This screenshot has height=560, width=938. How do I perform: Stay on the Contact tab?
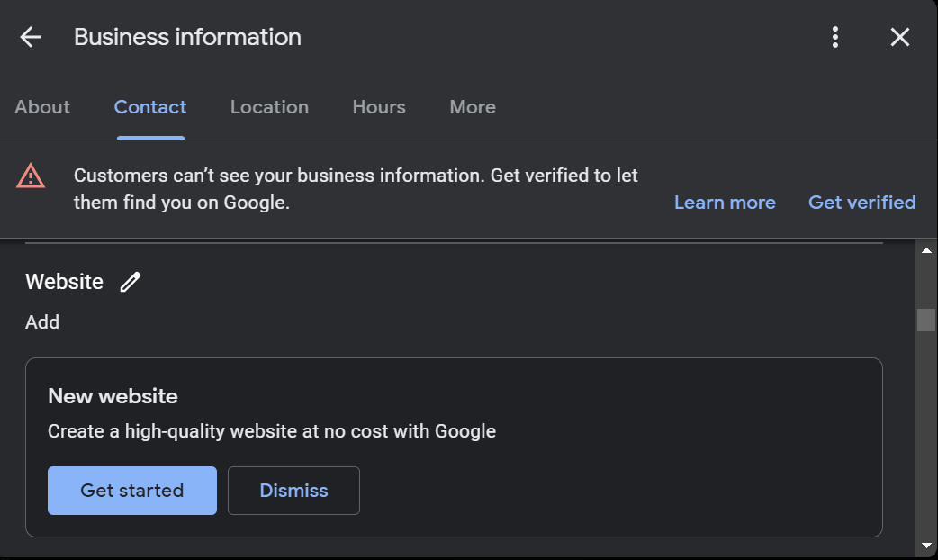[x=149, y=106]
